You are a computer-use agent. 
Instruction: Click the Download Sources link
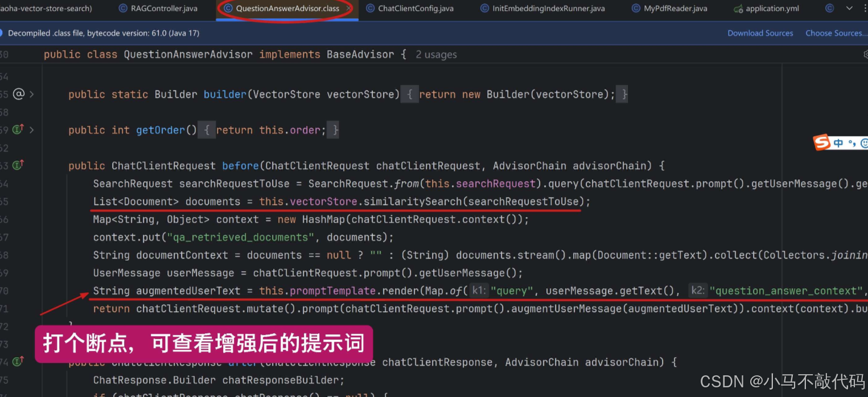coord(760,33)
